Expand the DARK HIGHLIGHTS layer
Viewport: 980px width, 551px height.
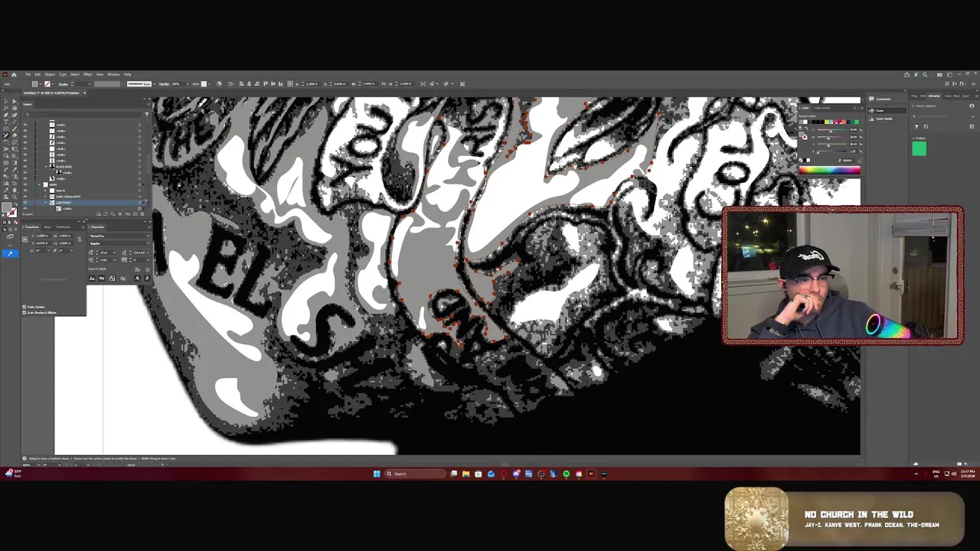click(x=45, y=197)
